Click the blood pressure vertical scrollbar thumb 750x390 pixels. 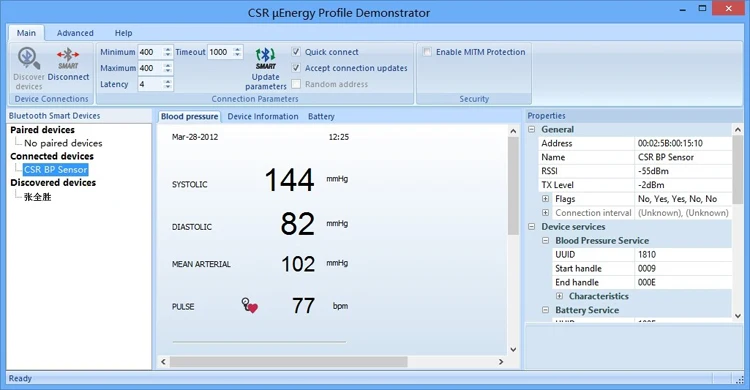pos(513,186)
